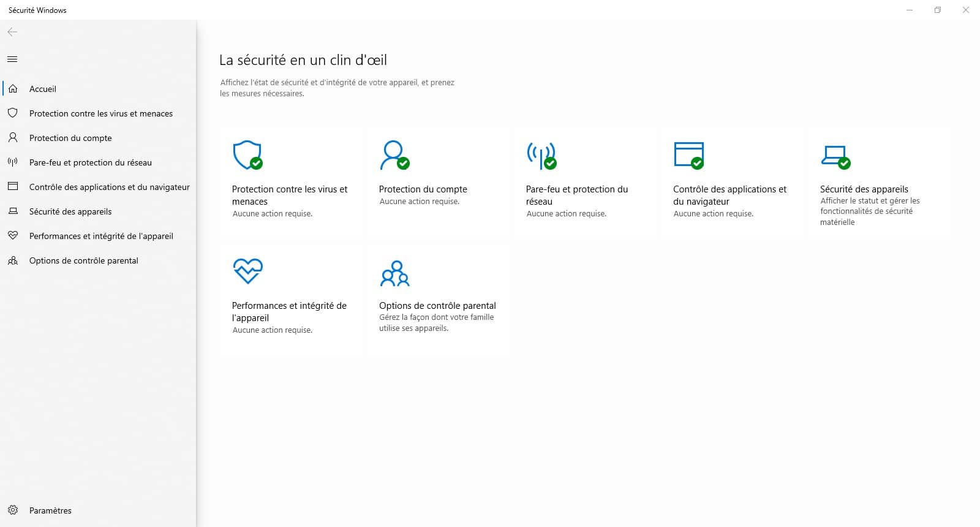Open Pare-feu et protection du réseau in sidebar

[98, 162]
